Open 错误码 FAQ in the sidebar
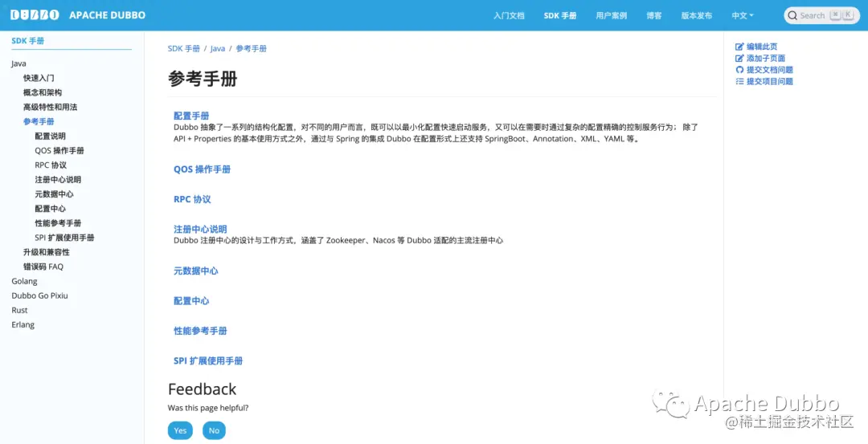The image size is (868, 444). (43, 267)
